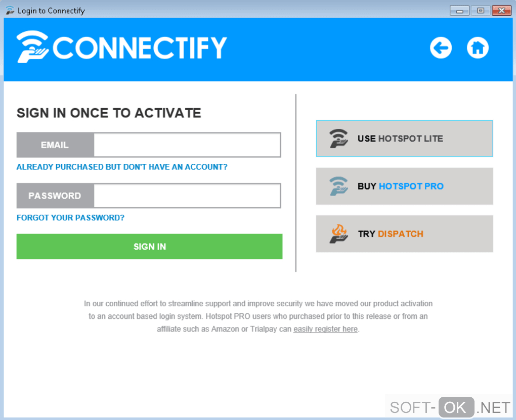The height and width of the screenshot is (420, 516).
Task: Click the blue Hotspot Pro icon
Action: (338, 186)
